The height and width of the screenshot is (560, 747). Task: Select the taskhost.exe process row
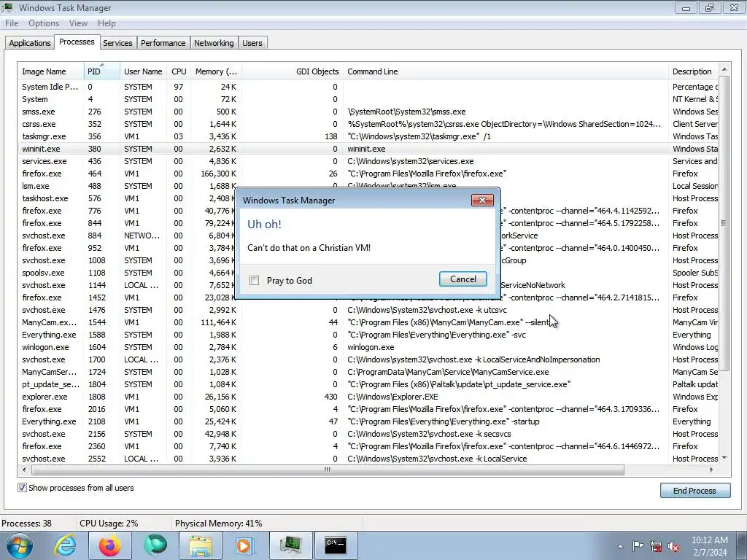tap(126, 198)
